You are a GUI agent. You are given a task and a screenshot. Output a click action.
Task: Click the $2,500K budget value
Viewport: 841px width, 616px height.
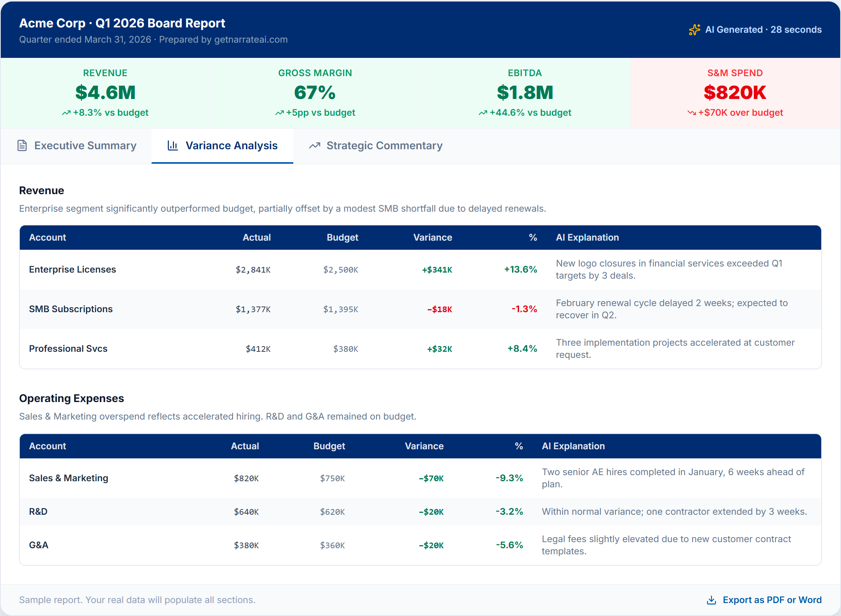tap(341, 270)
